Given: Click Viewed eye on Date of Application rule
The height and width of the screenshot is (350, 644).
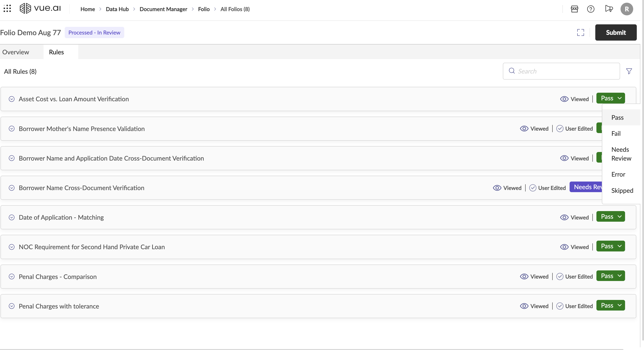Looking at the screenshot, I should 564,217.
